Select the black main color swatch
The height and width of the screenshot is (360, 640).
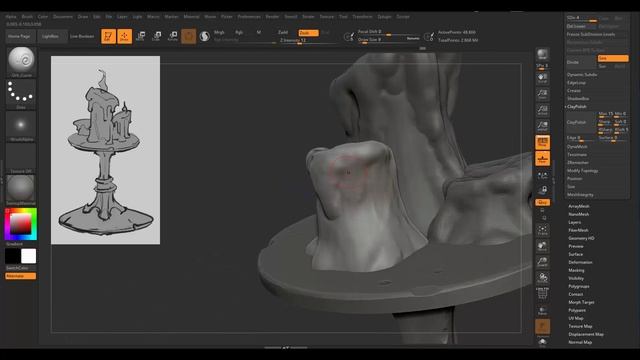click(13, 256)
